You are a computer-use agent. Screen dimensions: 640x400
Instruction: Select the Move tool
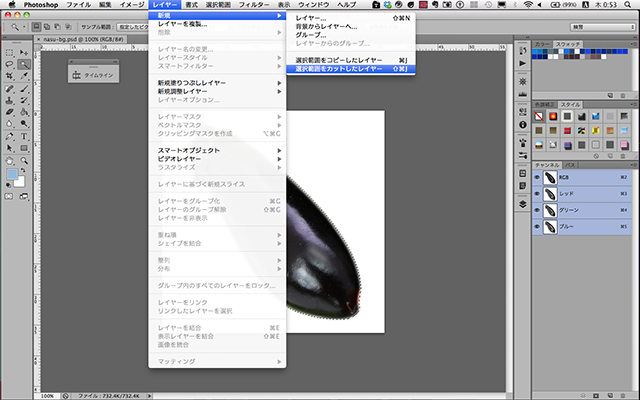pos(23,51)
